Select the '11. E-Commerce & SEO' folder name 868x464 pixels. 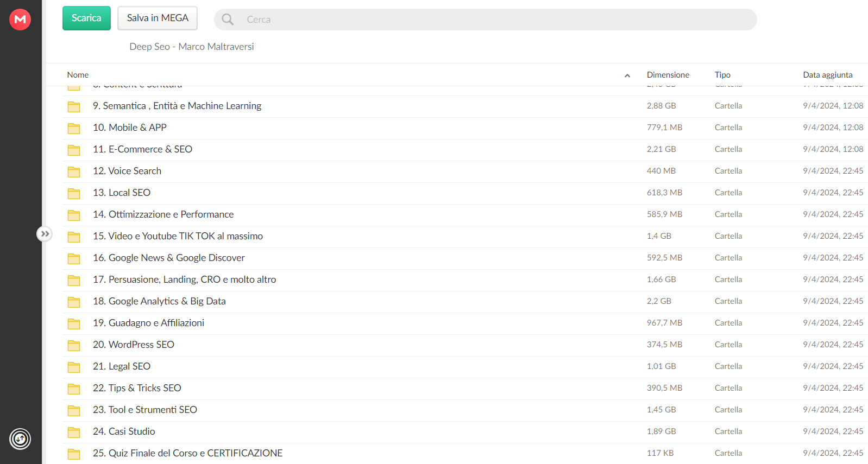tap(142, 149)
